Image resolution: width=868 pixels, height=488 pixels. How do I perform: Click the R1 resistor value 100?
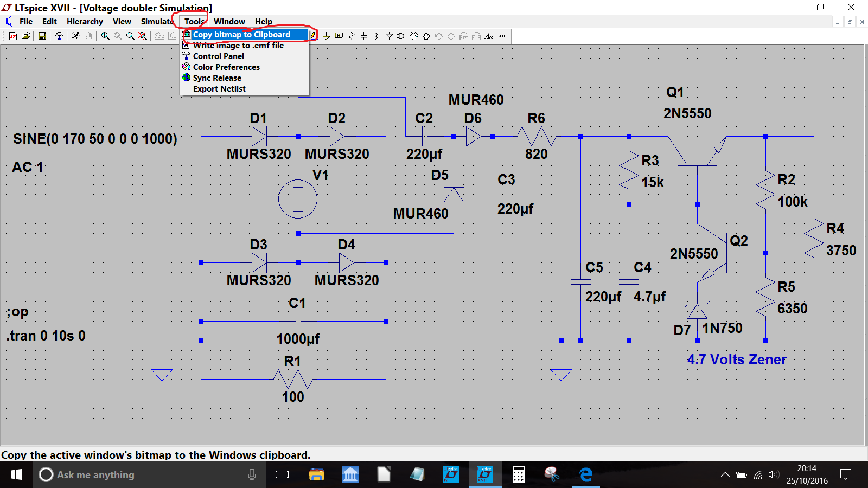[293, 397]
